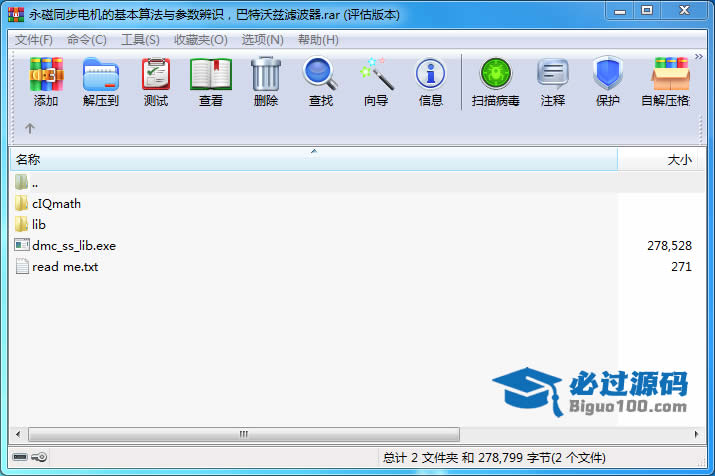The width and height of the screenshot is (715, 476).
Task: Click the scrollbar right arrow
Action: (x=696, y=434)
